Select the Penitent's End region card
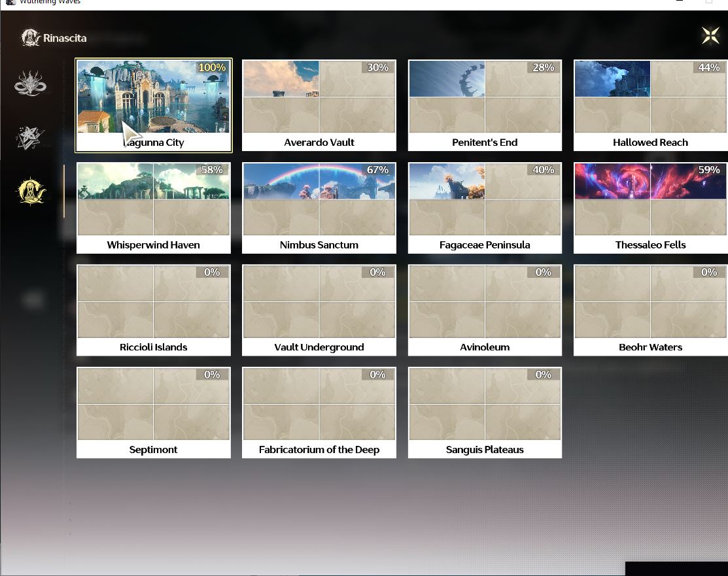The width and height of the screenshot is (728, 576). pos(485,105)
